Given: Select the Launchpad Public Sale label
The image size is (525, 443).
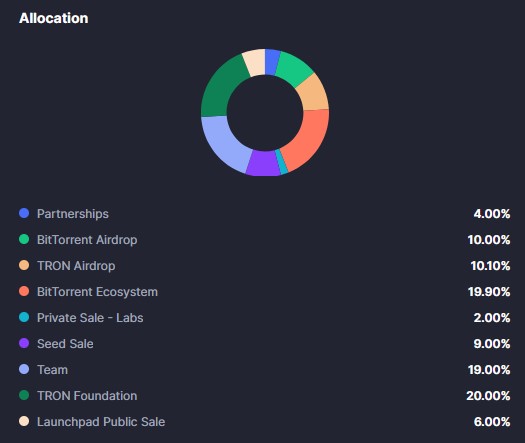Looking at the screenshot, I should point(101,422).
